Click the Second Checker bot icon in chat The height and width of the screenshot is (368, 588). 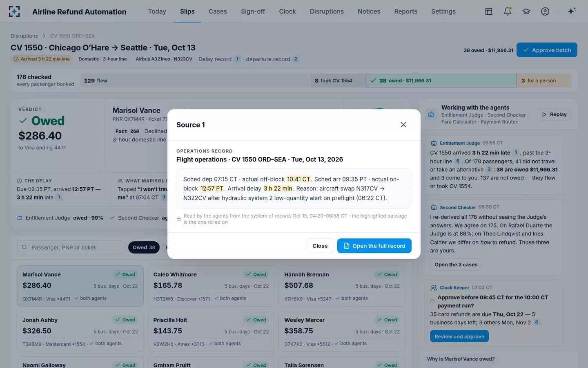434,207
